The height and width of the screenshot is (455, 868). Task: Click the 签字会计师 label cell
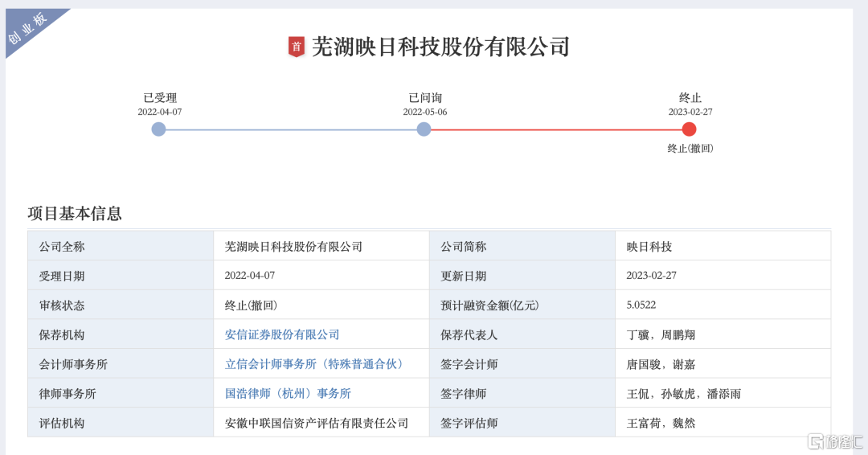(x=522, y=363)
